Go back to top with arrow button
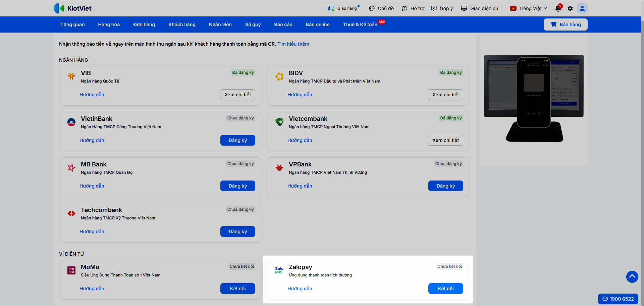 [x=632, y=277]
